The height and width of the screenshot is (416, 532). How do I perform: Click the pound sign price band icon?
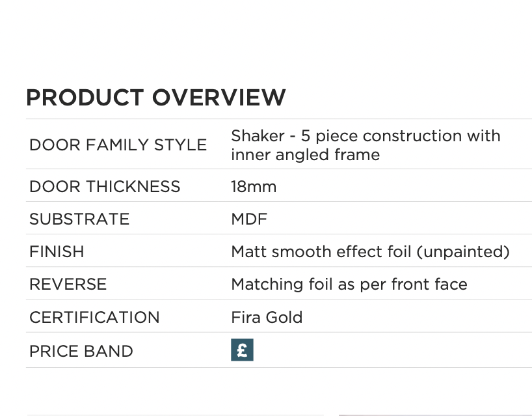point(242,350)
